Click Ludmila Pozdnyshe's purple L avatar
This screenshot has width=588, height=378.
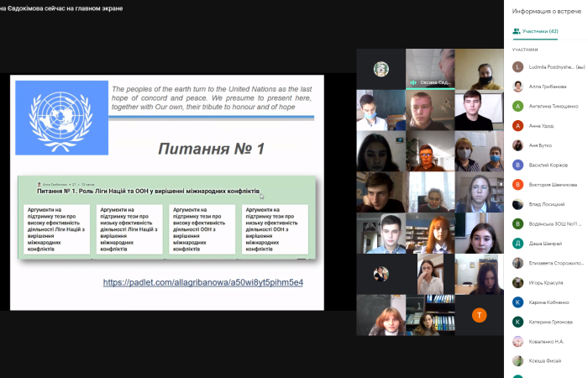[518, 66]
